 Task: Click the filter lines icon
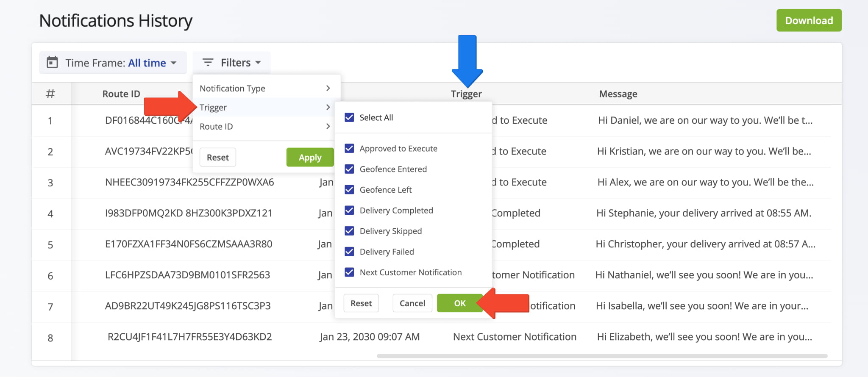[x=208, y=63]
